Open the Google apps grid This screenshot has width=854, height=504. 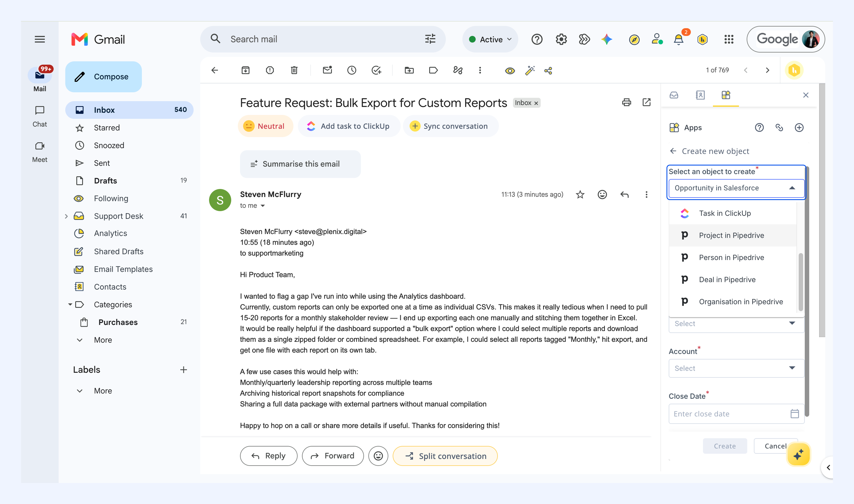[x=729, y=40]
